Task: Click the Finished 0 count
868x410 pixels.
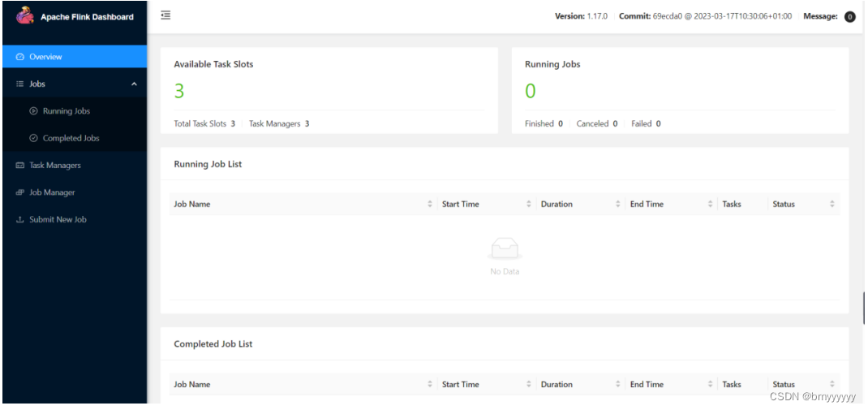Action: [x=544, y=123]
